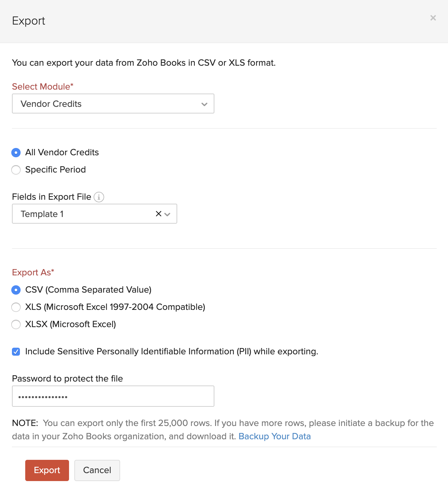This screenshot has width=448, height=495.
Task: Select the All Vendor Credits radio option
Action: (16, 153)
